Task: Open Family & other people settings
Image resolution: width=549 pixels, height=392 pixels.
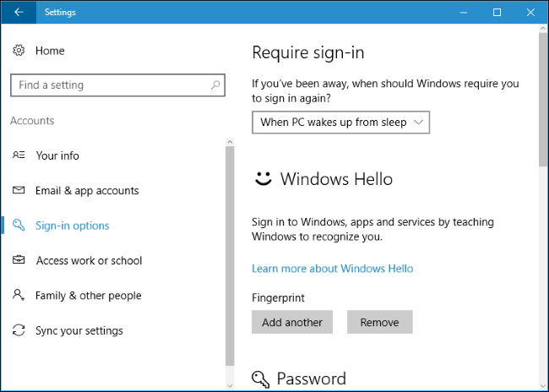Action: tap(88, 296)
